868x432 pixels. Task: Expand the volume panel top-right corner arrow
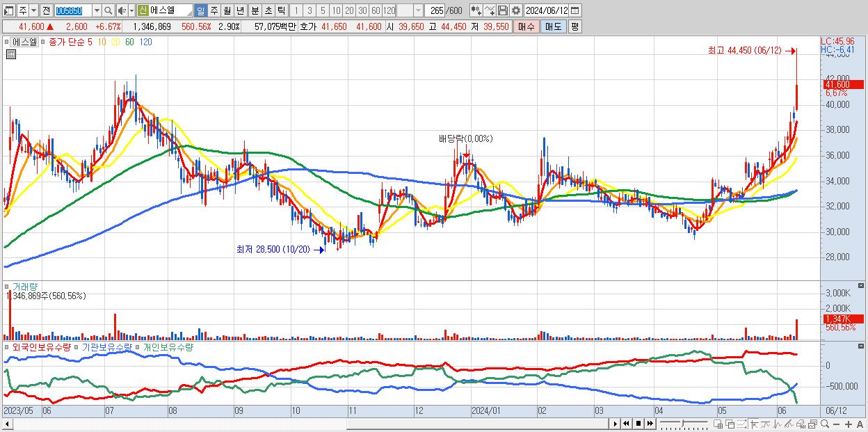pos(862,285)
